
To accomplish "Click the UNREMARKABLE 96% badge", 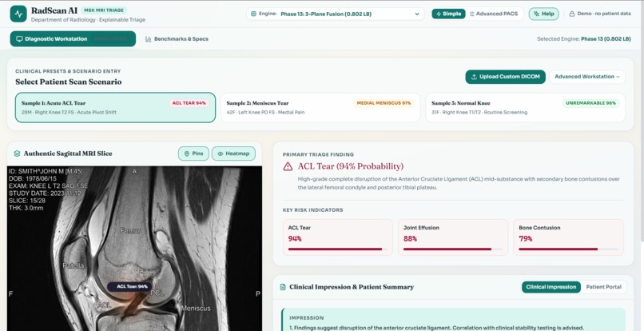I will [x=591, y=103].
